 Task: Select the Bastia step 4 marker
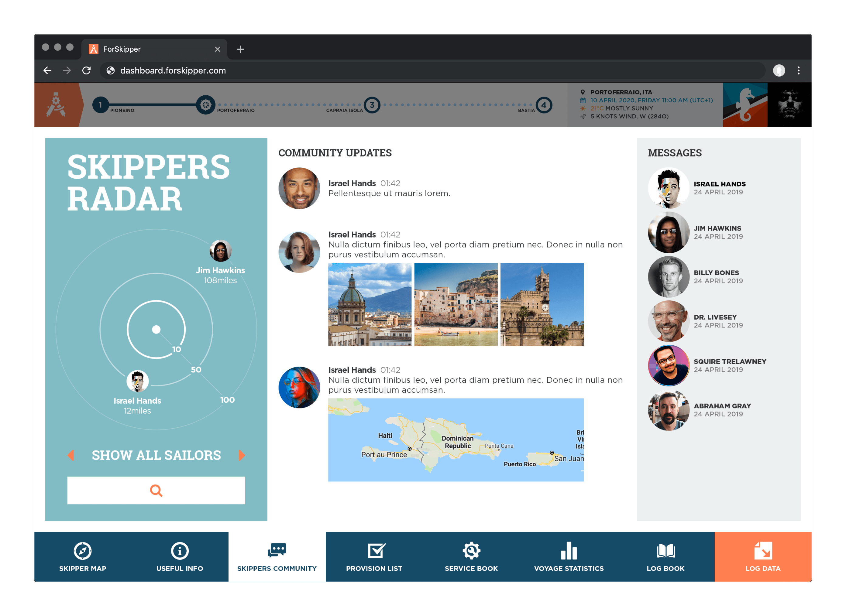543,105
